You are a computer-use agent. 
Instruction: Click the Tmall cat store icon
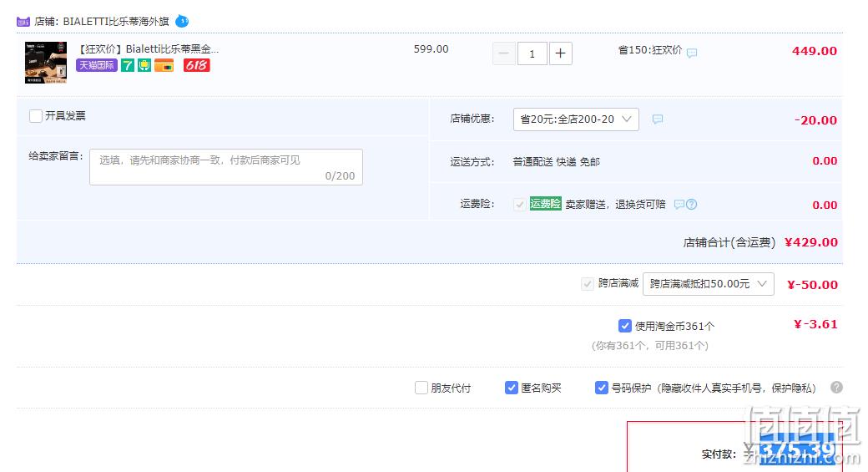[x=23, y=22]
